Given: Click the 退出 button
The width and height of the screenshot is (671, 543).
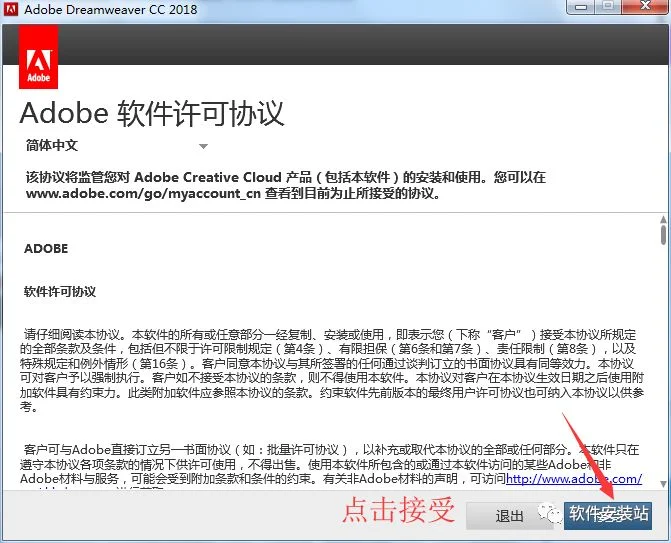Looking at the screenshot, I should 509,516.
